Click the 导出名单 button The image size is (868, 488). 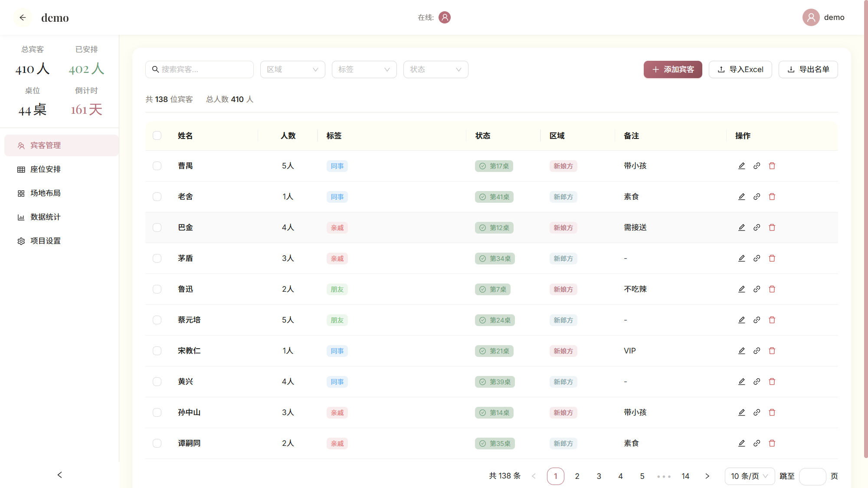pyautogui.click(x=808, y=69)
